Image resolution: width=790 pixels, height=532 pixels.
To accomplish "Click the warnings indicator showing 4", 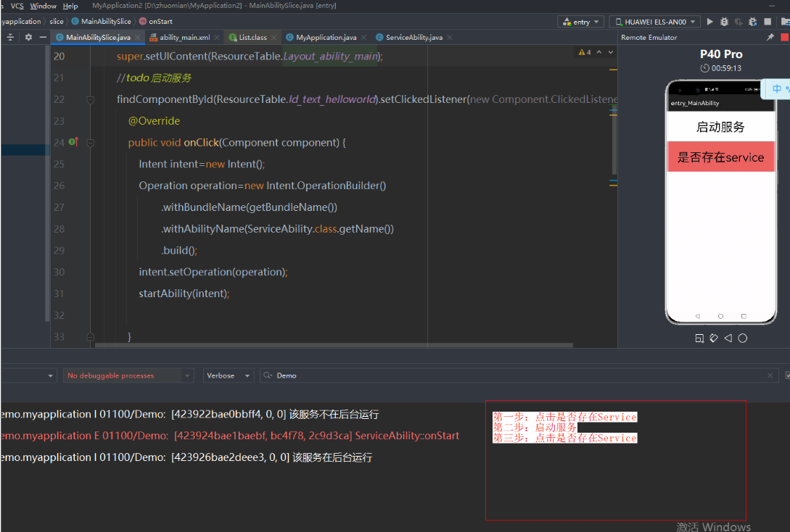I will [x=585, y=52].
